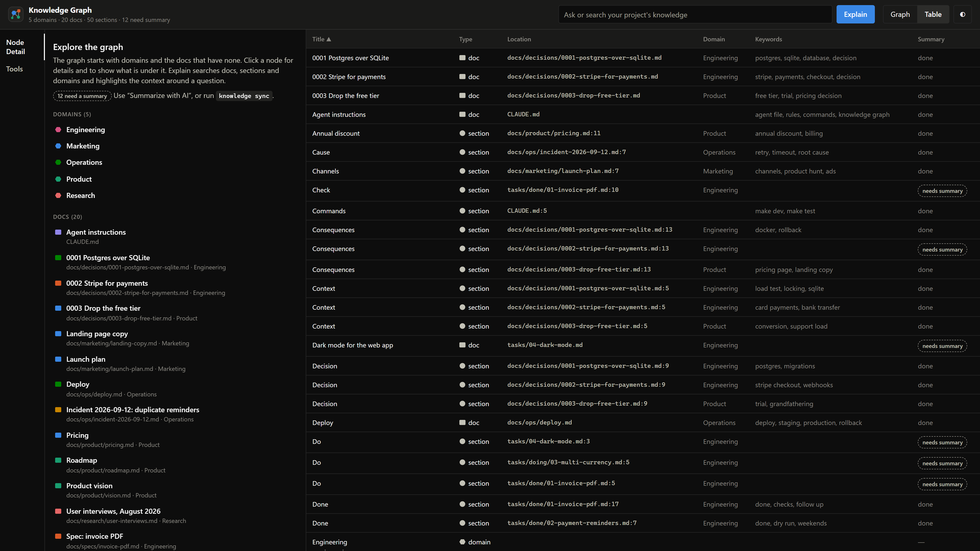Click the Roadmap doc icon

coord(58,460)
